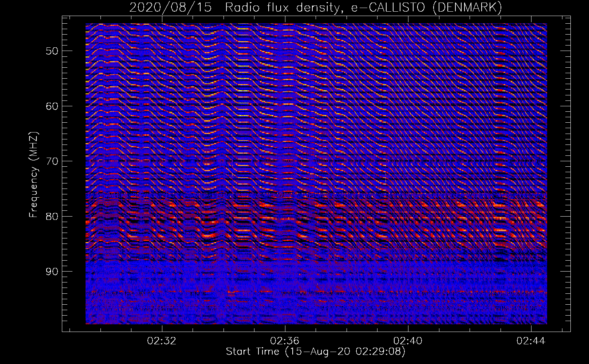Click the 02:40 time tick label
This screenshot has width=589, height=364.
coord(408,341)
